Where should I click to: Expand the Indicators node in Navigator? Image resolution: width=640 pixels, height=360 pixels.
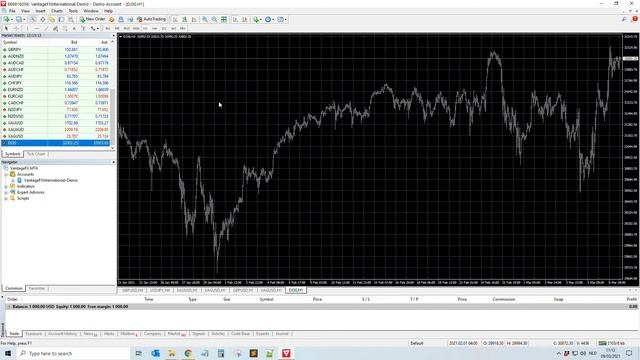pos(6,187)
